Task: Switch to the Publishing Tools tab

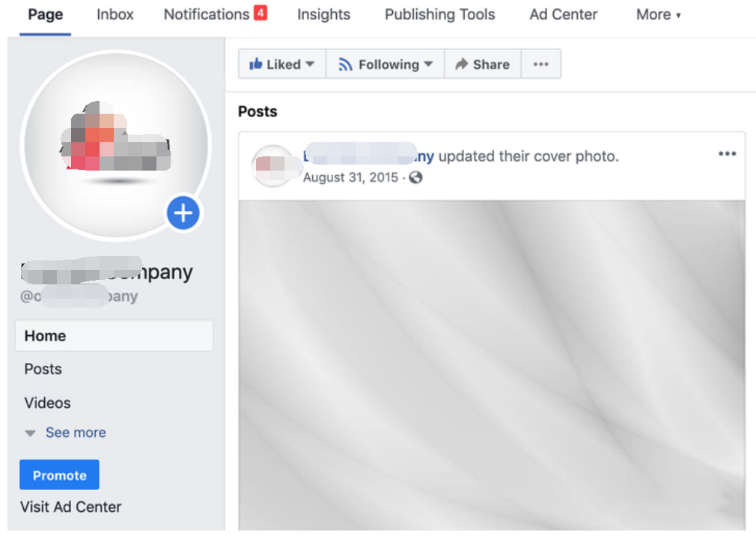Action: coord(439,13)
